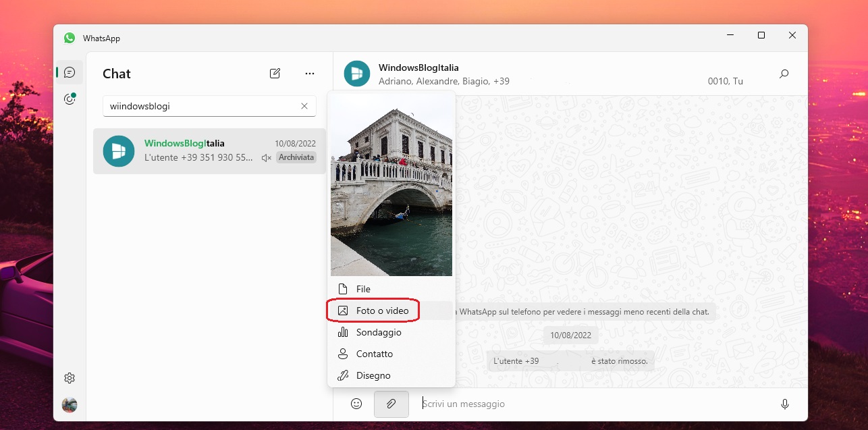Start a new chat with the compose icon
This screenshot has height=430, width=868.
click(275, 74)
